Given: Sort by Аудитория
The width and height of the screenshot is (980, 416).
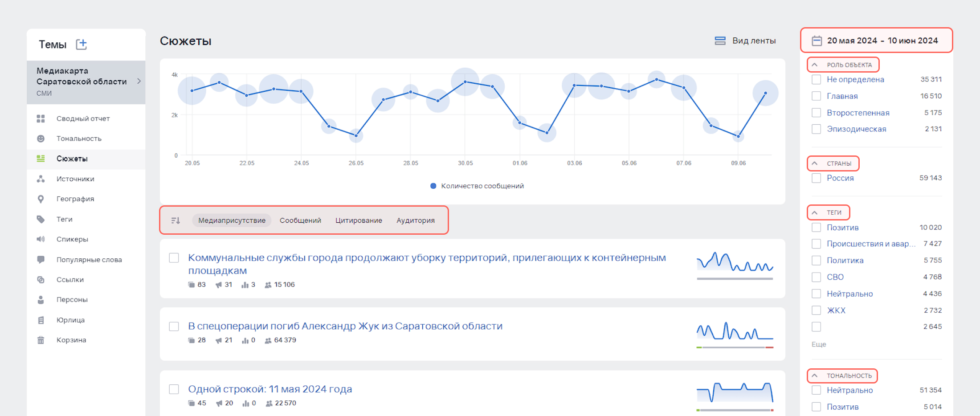Looking at the screenshot, I should click(416, 220).
